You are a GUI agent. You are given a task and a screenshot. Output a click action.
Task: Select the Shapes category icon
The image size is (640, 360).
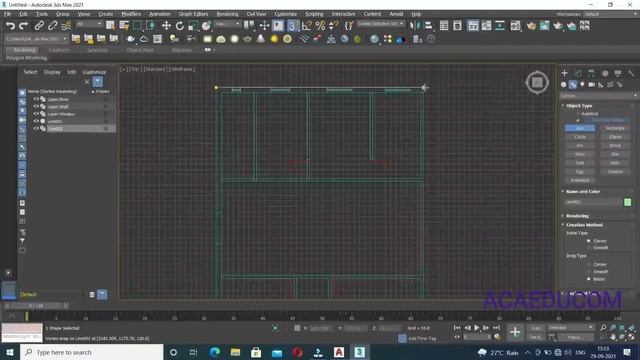pyautogui.click(x=573, y=84)
